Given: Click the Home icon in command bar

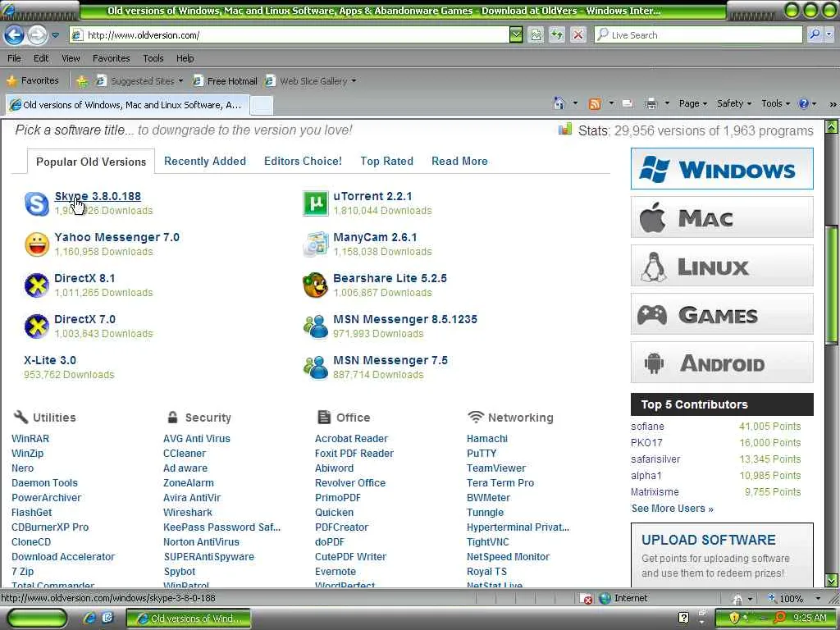Looking at the screenshot, I should coord(559,103).
